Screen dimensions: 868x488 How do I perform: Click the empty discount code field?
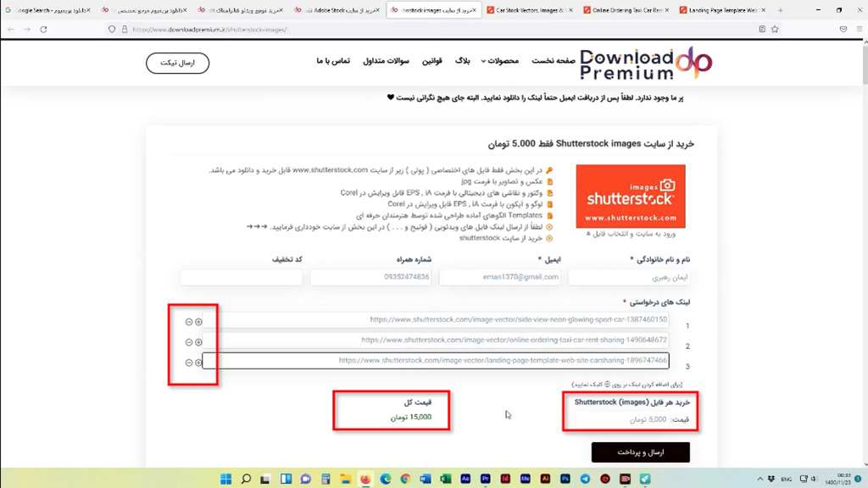[x=242, y=277]
